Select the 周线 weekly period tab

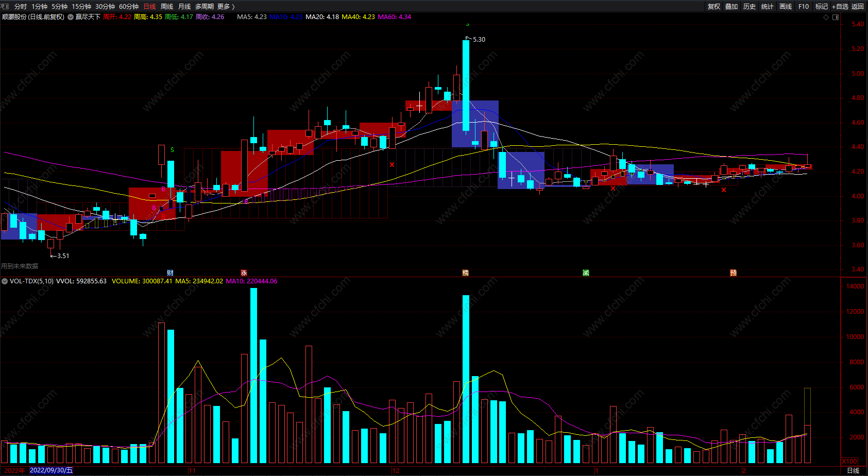pyautogui.click(x=167, y=7)
